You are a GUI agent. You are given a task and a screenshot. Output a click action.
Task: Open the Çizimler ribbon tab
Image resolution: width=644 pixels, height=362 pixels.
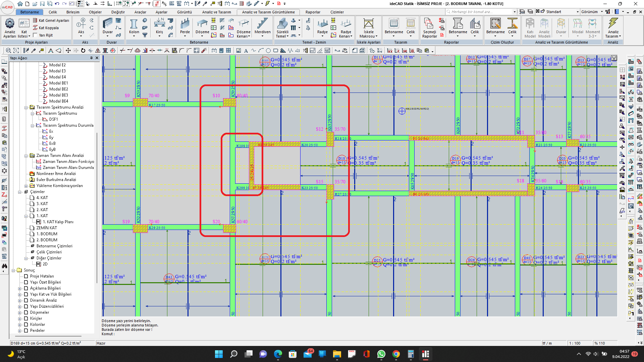click(x=337, y=12)
